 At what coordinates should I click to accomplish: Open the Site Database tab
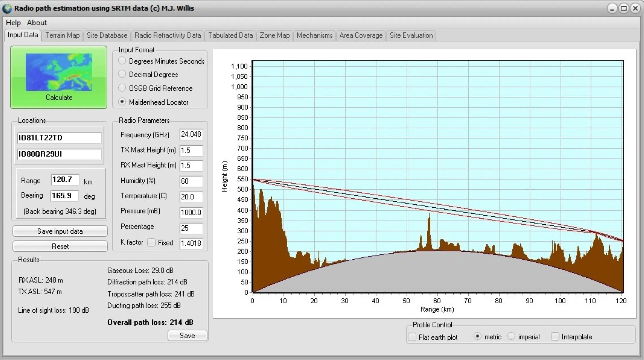107,36
